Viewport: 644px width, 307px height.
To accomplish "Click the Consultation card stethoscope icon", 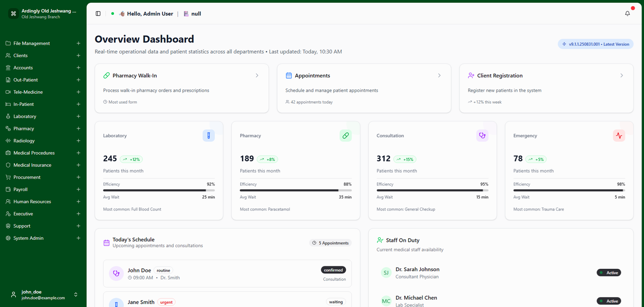I will click(482, 136).
